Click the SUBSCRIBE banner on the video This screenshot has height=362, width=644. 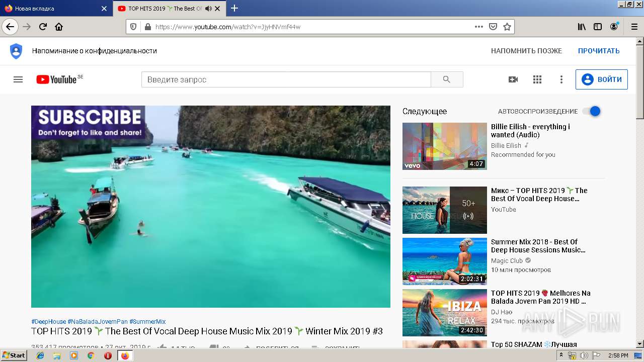pyautogui.click(x=89, y=122)
